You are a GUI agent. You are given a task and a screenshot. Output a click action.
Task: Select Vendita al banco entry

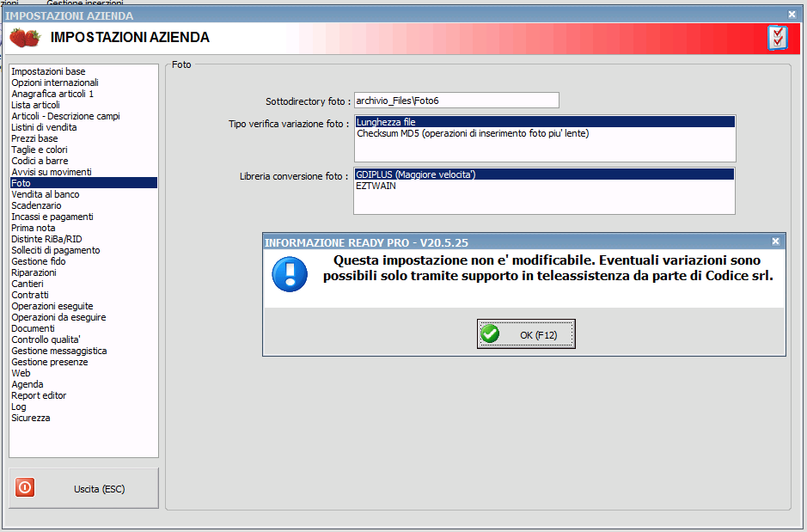point(84,194)
